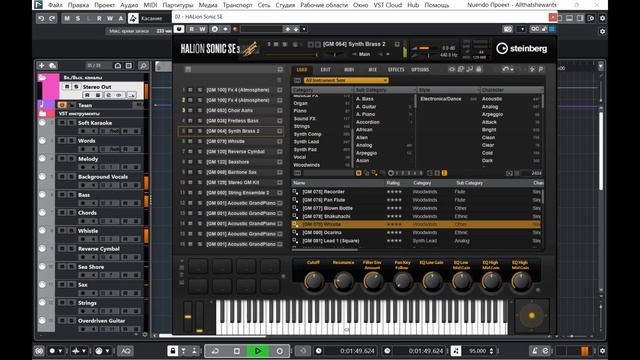This screenshot has width=640, height=360.
Task: Click the track presets cloud icon
Action: tap(53, 66)
